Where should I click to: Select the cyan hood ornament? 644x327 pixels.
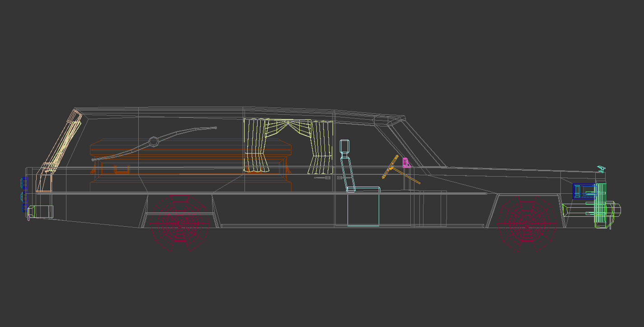[602, 169]
